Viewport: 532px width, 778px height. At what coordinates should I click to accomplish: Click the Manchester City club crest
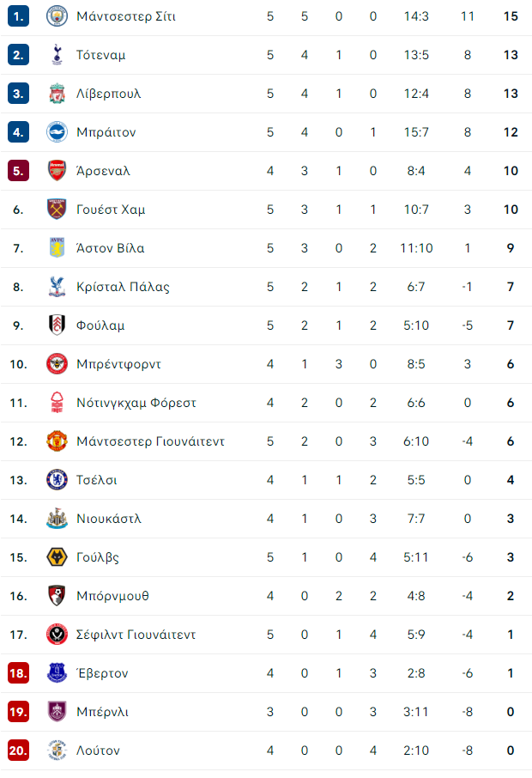[x=57, y=16]
